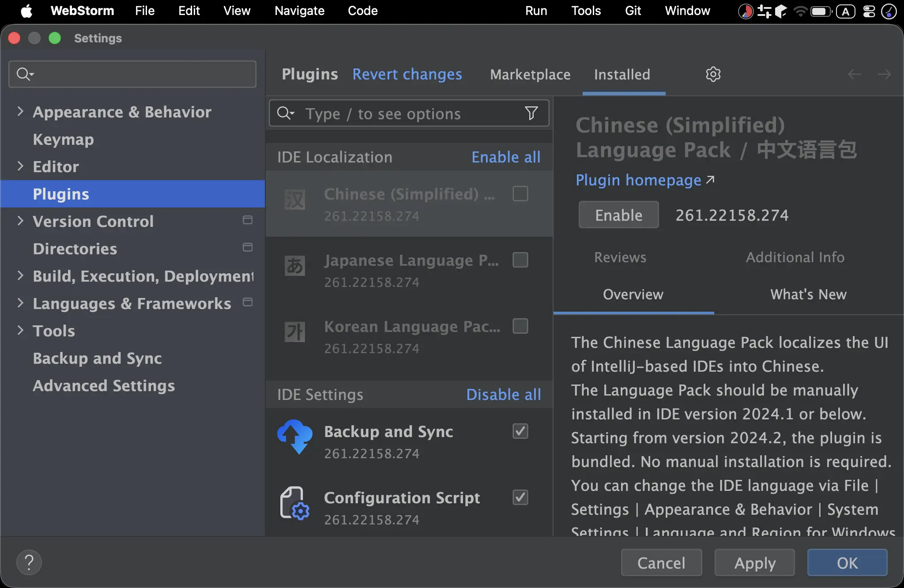Confirm with the OK button
The height and width of the screenshot is (588, 904).
click(x=847, y=563)
